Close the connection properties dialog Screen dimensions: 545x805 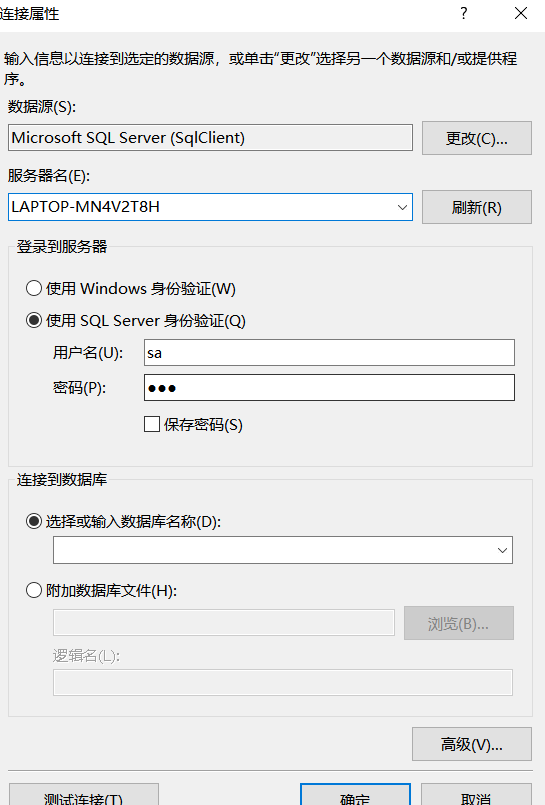(521, 13)
